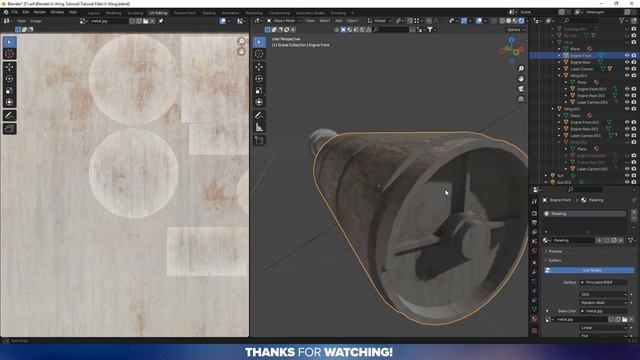Toggle Solid viewport shading mode

[509, 21]
